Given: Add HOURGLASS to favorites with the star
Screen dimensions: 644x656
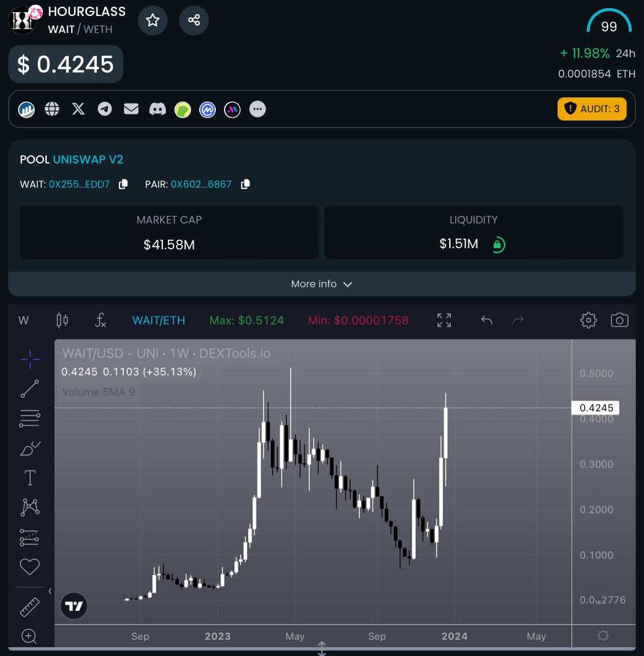Looking at the screenshot, I should 152,20.
